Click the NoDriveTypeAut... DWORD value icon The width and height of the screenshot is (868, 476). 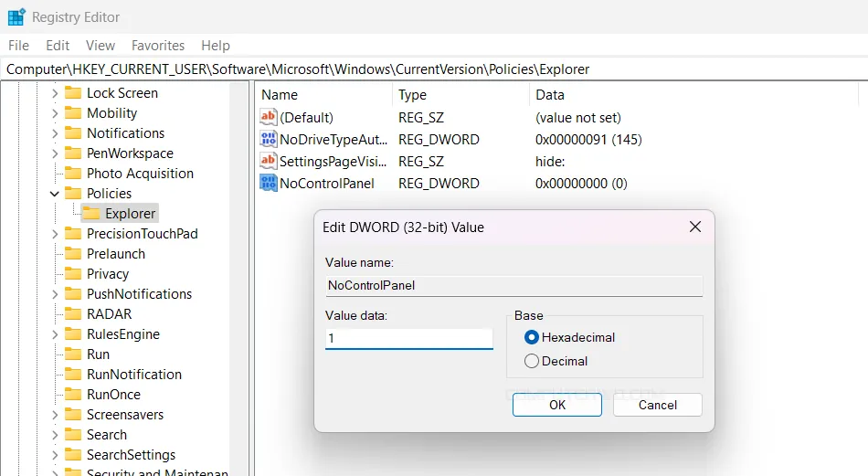pyautogui.click(x=269, y=139)
